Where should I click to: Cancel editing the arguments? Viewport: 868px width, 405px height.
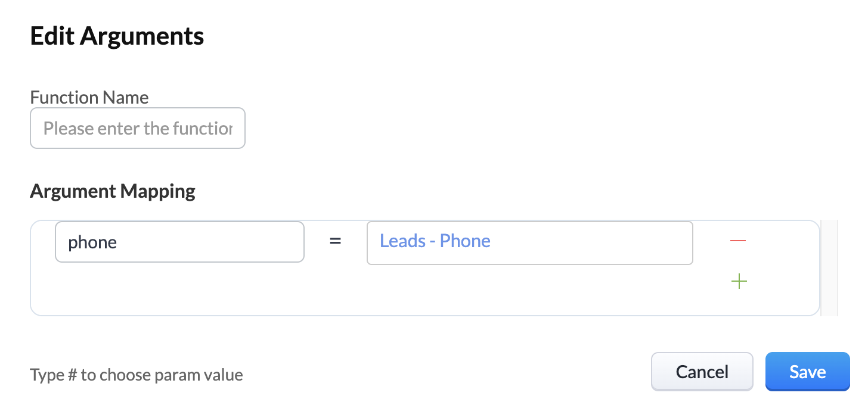[702, 372]
